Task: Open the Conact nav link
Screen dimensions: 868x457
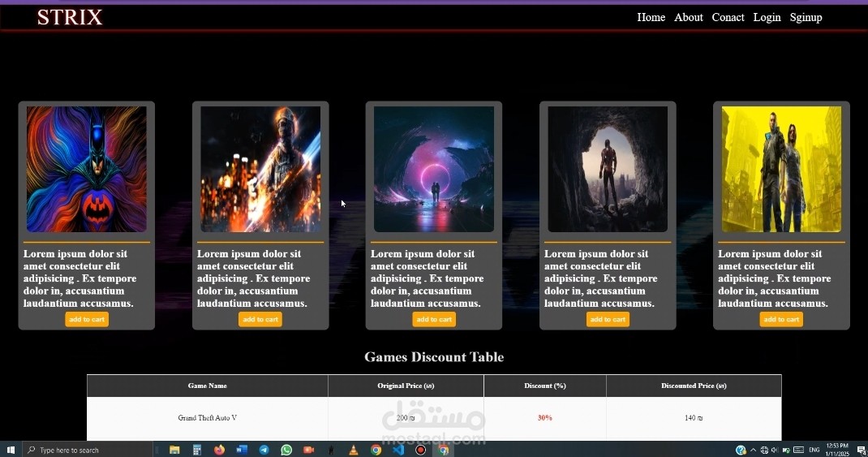Action: pos(728,17)
